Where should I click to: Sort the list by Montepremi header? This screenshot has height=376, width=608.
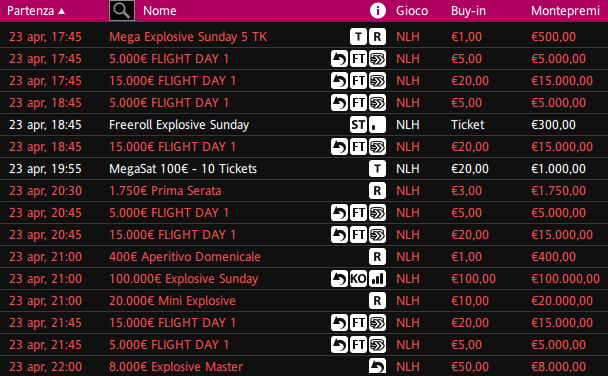565,11
